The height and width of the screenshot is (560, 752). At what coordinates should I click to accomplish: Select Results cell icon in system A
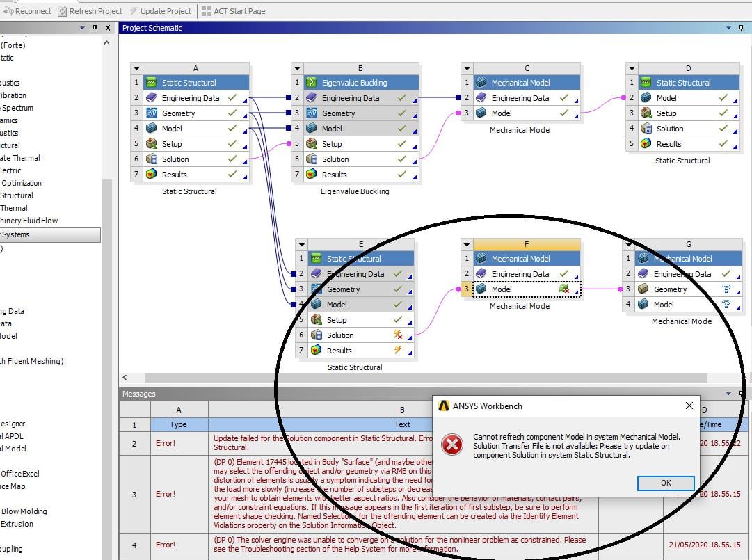[152, 175]
